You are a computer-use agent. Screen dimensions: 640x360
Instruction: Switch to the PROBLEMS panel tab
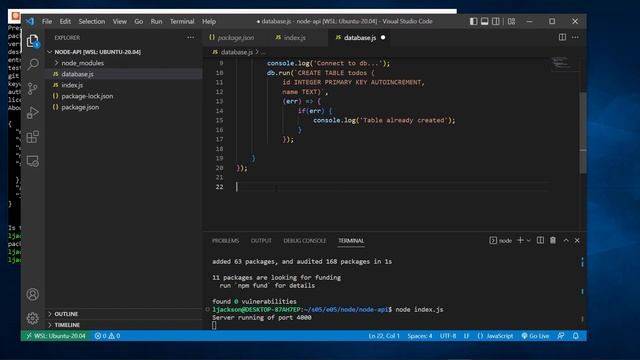pos(225,241)
